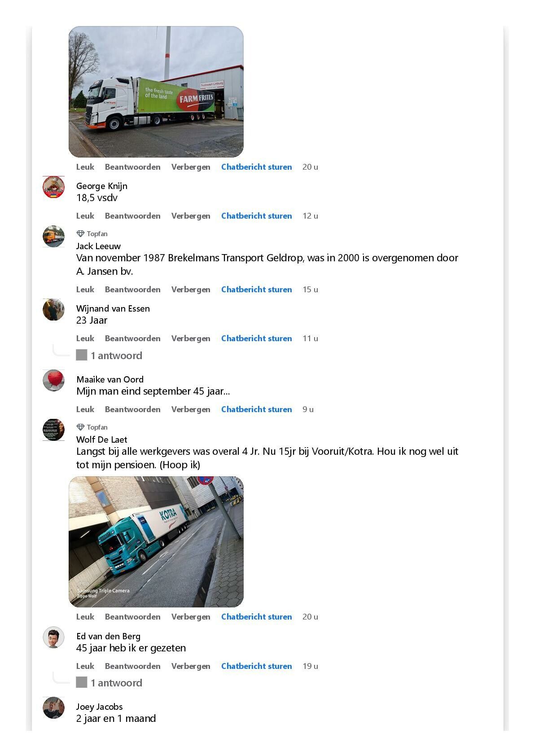Open the Kotra truck photo
This screenshot has height=756, width=534.
coord(156,542)
